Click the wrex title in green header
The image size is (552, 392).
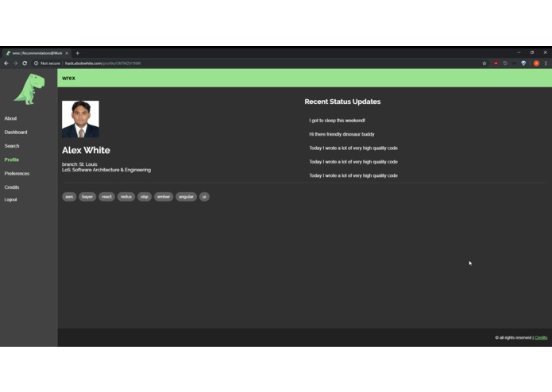(68, 78)
